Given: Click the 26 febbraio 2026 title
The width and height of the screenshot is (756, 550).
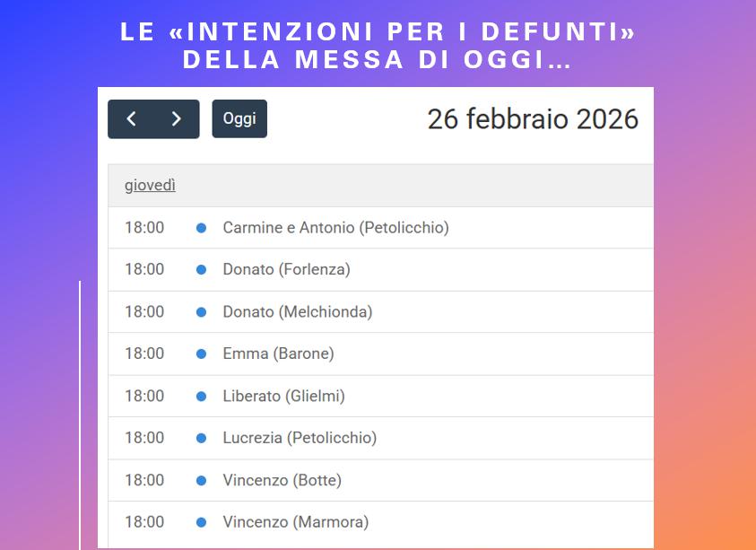Looking at the screenshot, I should [x=533, y=119].
